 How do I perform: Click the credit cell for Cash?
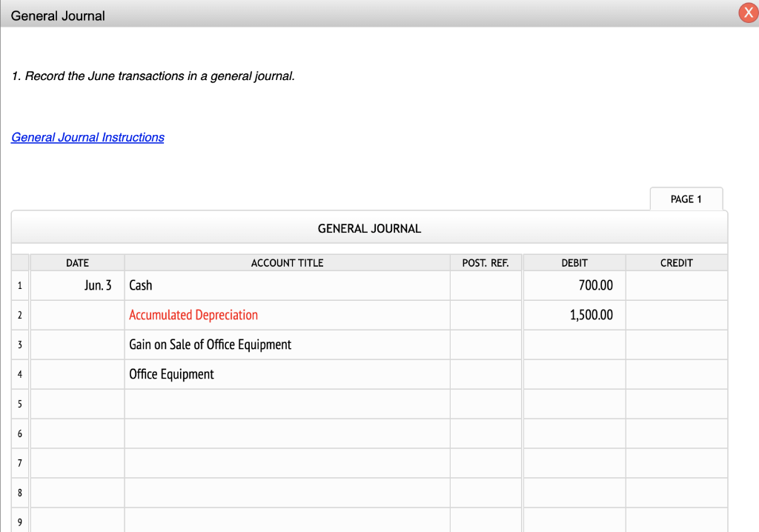point(676,285)
